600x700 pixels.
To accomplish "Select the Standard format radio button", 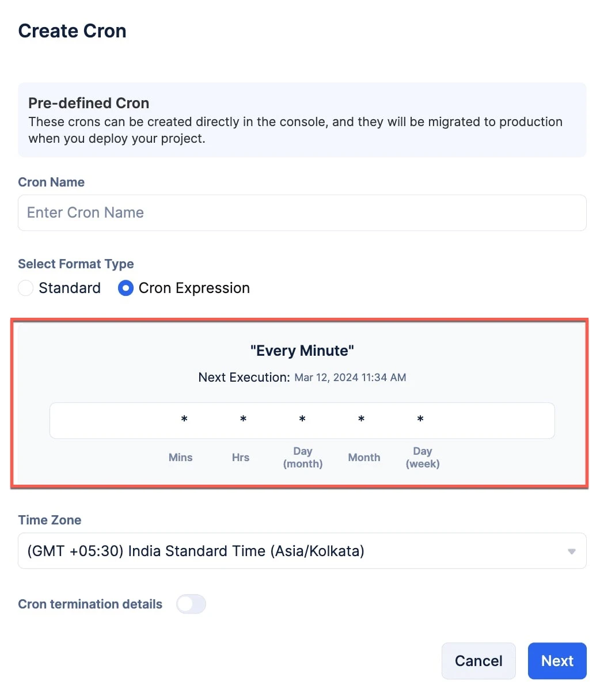I will (x=26, y=288).
